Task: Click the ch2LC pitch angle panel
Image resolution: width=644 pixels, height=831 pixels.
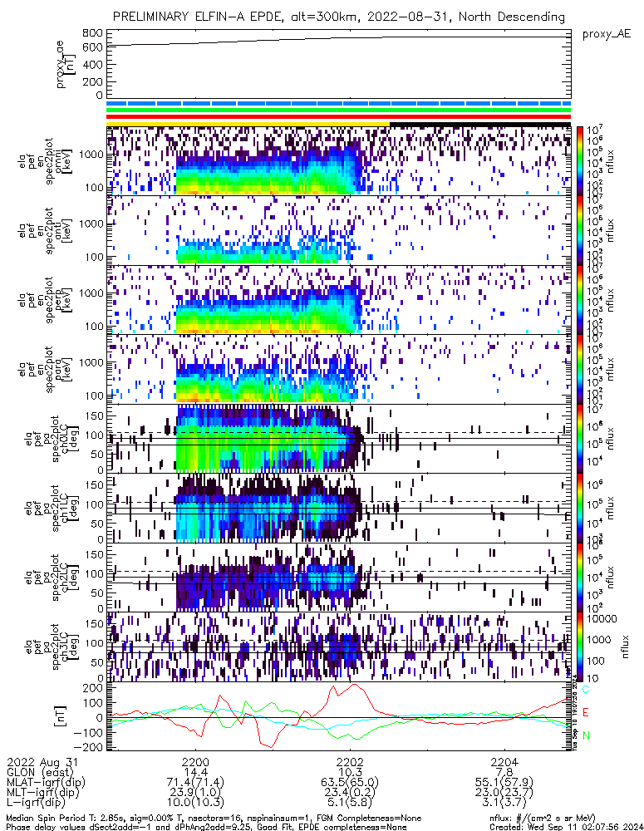Action: pyautogui.click(x=339, y=578)
